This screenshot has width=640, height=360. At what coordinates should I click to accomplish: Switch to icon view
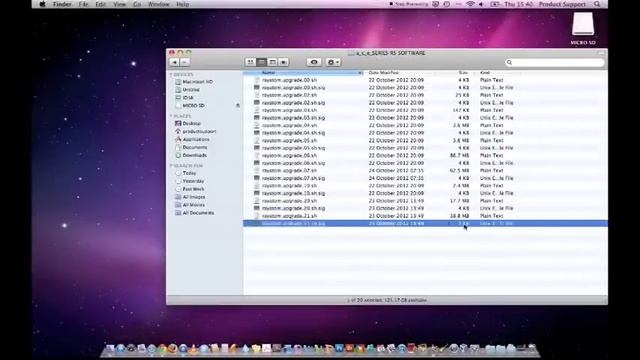point(250,62)
